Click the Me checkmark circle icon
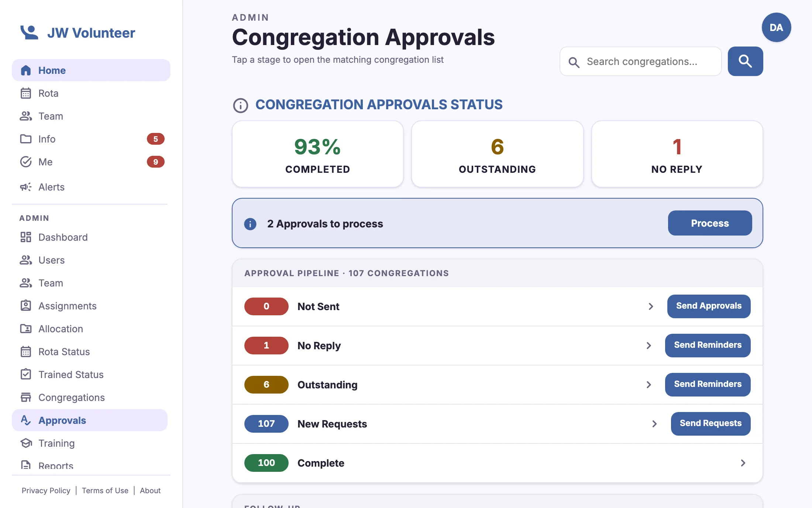Image resolution: width=812 pixels, height=508 pixels. (x=26, y=162)
